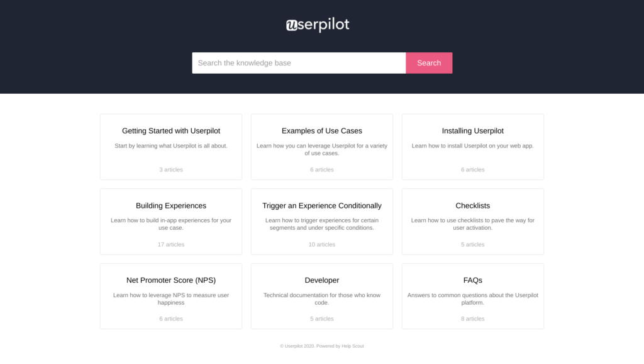Open the Net Promoter Score (NPS) category
This screenshot has height=364, width=644.
click(x=170, y=280)
